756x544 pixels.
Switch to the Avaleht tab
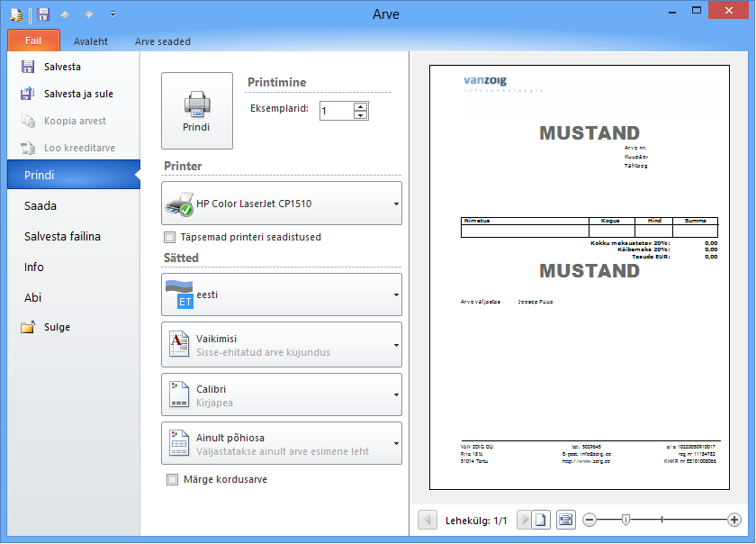tap(91, 41)
